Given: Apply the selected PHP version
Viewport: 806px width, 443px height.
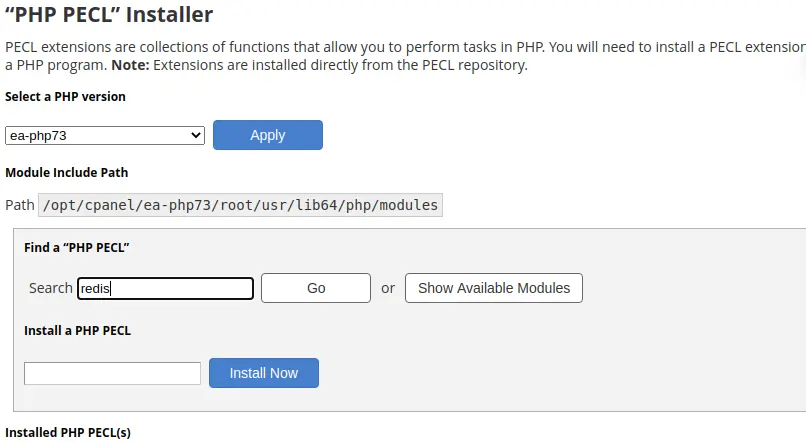Looking at the screenshot, I should (268, 135).
